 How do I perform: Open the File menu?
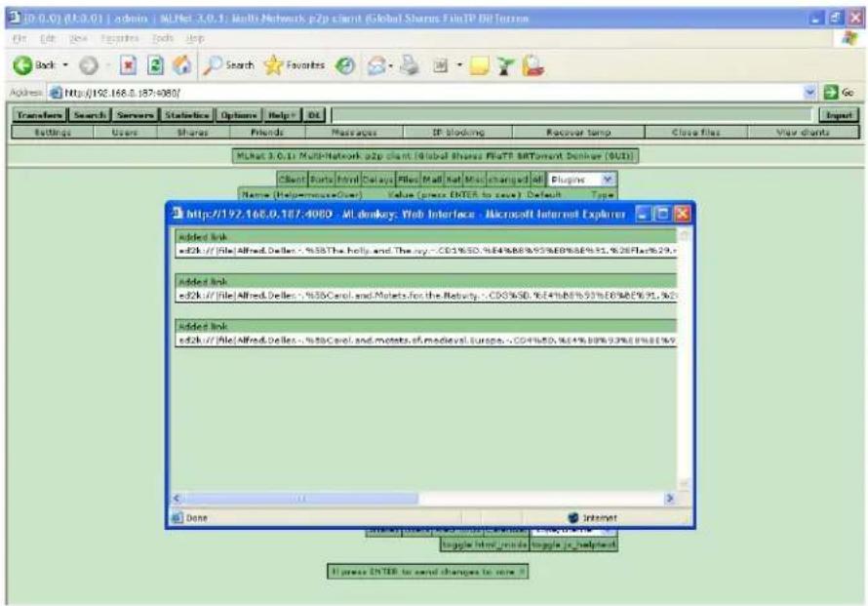(x=20, y=38)
